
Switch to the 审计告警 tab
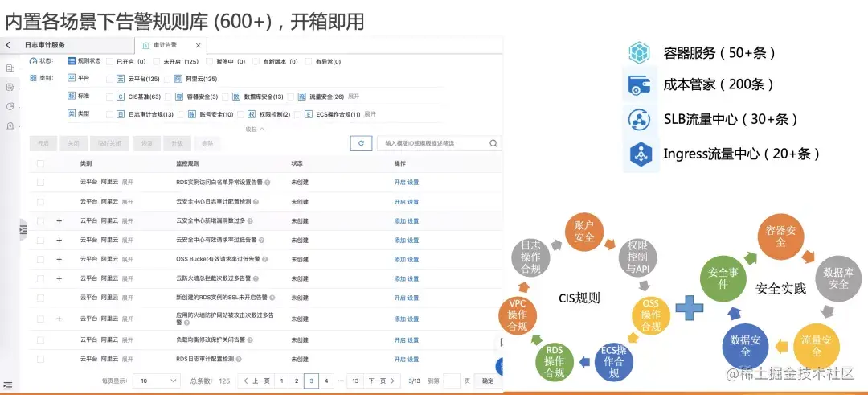165,45
